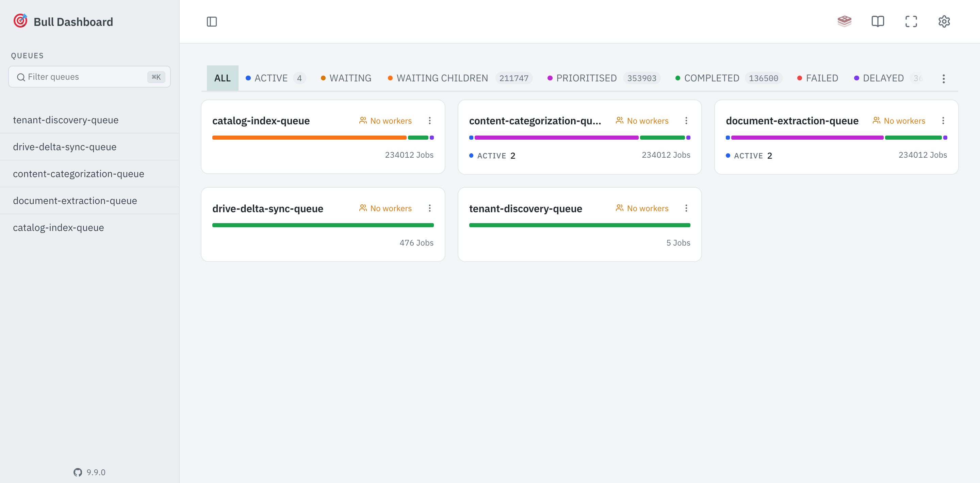Switch to the WAITING CHILDREN tab
This screenshot has height=483, width=980.
click(x=460, y=78)
